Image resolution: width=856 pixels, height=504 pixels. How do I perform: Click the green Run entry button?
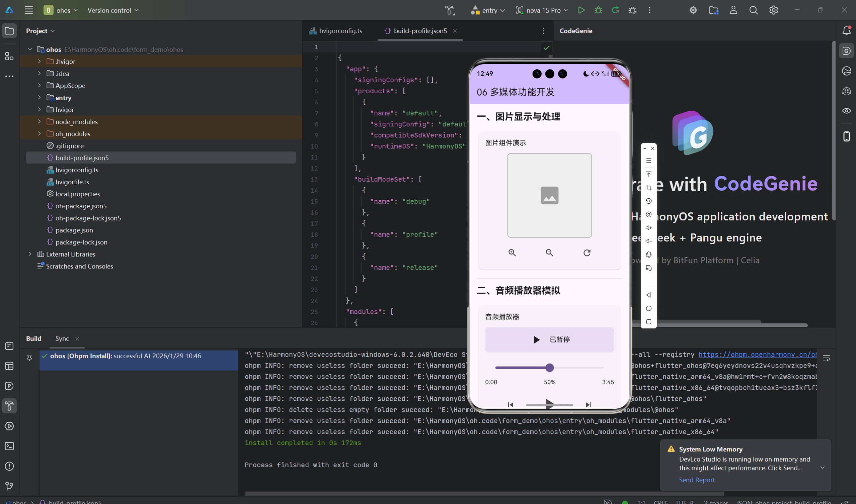pyautogui.click(x=581, y=10)
